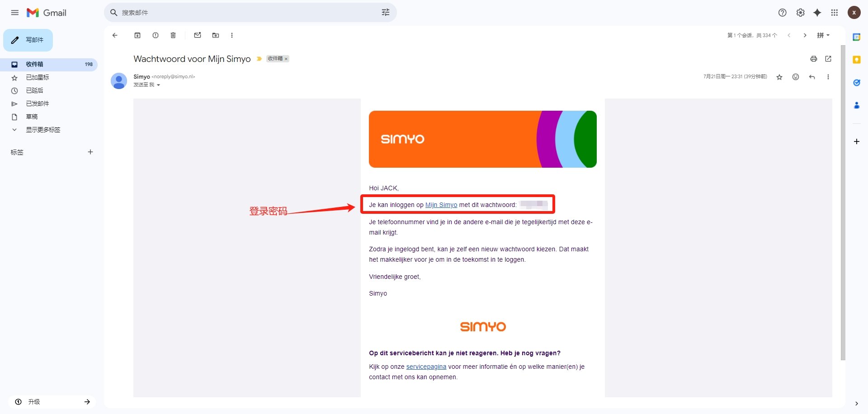This screenshot has width=868, height=414.
Task: Mark the email as unread
Action: (198, 35)
